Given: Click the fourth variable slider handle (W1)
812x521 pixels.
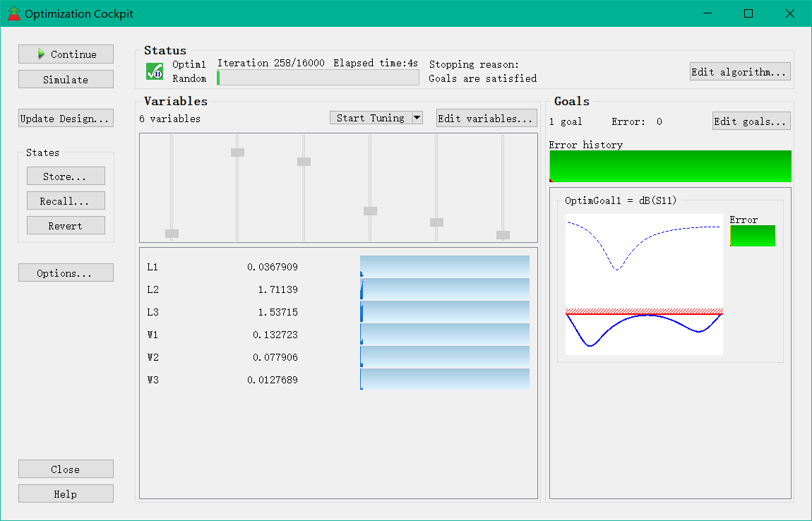Looking at the screenshot, I should click(370, 211).
